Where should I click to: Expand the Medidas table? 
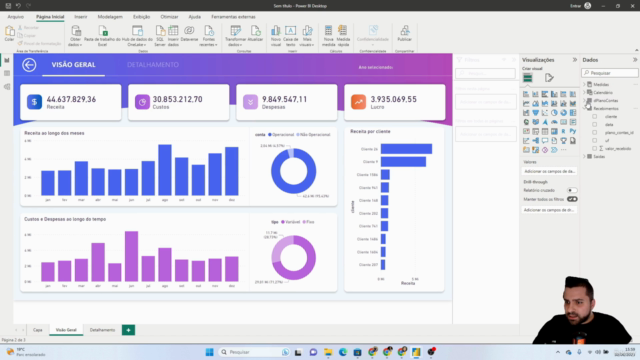(x=584, y=84)
